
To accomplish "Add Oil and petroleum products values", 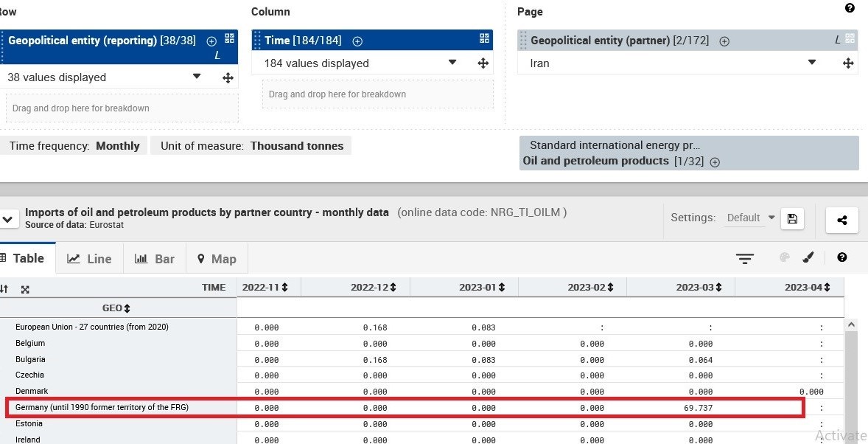I will coord(715,162).
